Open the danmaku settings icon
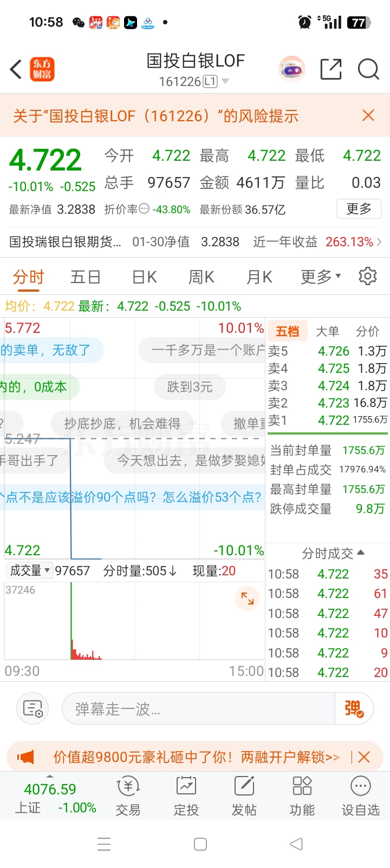390x868 pixels. click(x=32, y=708)
